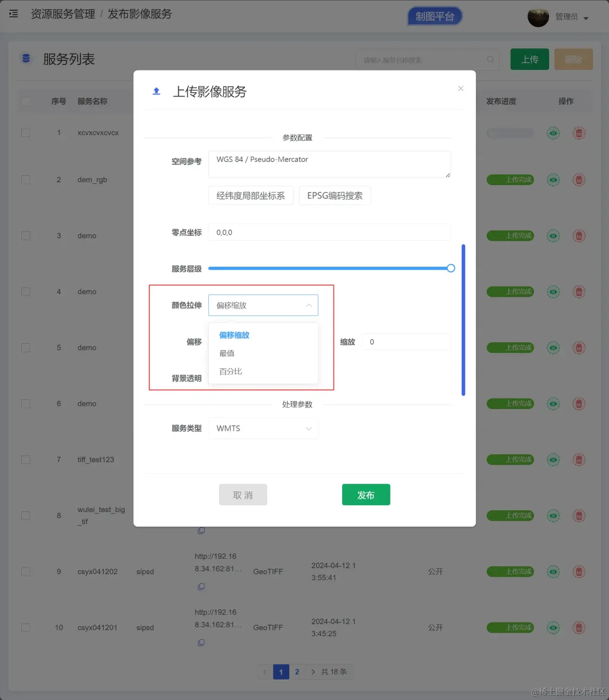
Task: Preview csyx041202 service with the eye icon
Action: [x=553, y=572]
